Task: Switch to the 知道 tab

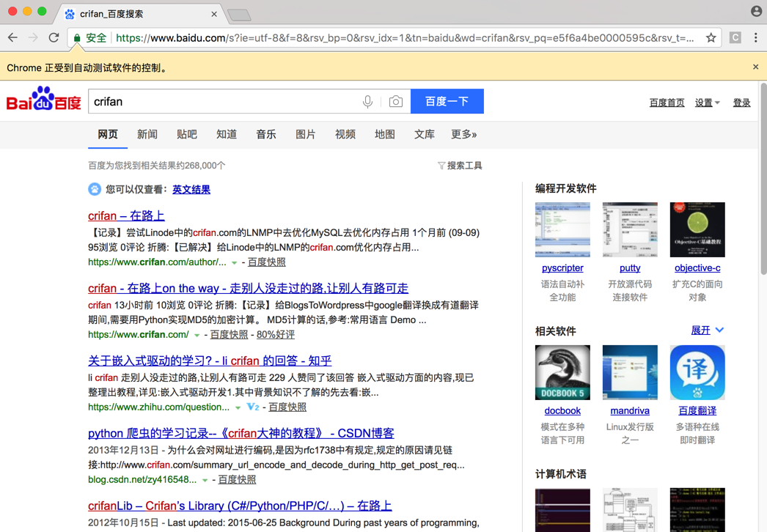Action: tap(227, 135)
